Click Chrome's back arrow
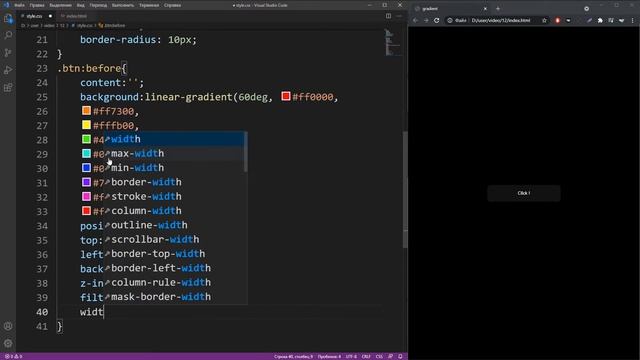 tap(416, 20)
